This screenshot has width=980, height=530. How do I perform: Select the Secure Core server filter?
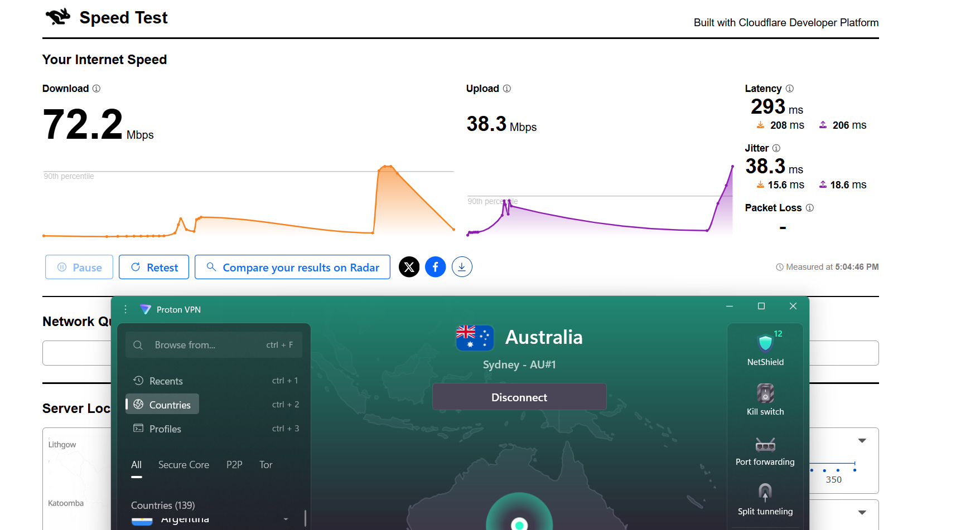pos(184,464)
